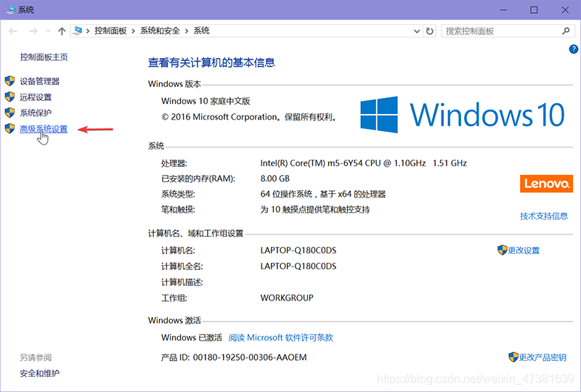Open address bar history dropdown
Viewport: 581px width, 392px height.
pos(416,31)
